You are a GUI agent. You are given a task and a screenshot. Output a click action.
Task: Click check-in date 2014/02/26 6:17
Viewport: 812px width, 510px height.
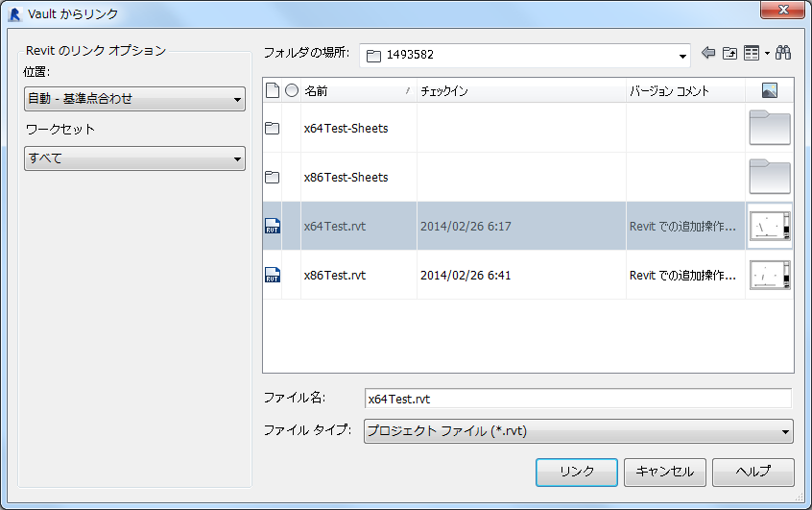pyautogui.click(x=466, y=227)
